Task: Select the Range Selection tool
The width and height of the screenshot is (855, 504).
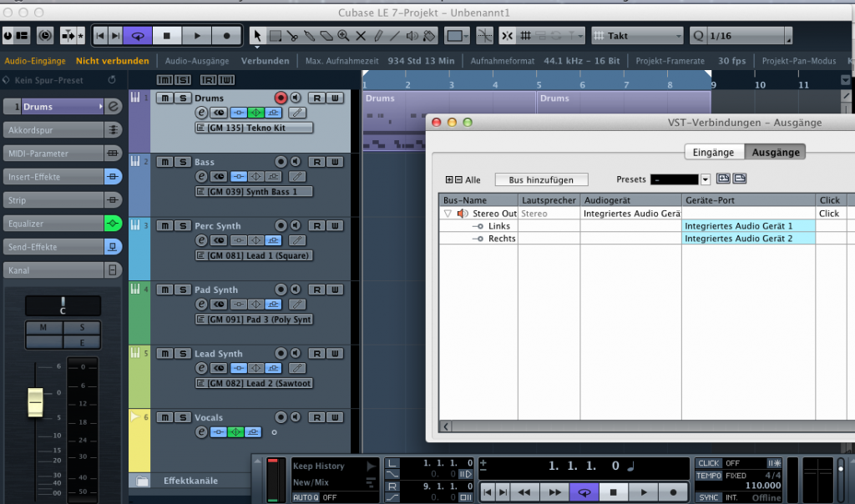Action: tap(276, 36)
